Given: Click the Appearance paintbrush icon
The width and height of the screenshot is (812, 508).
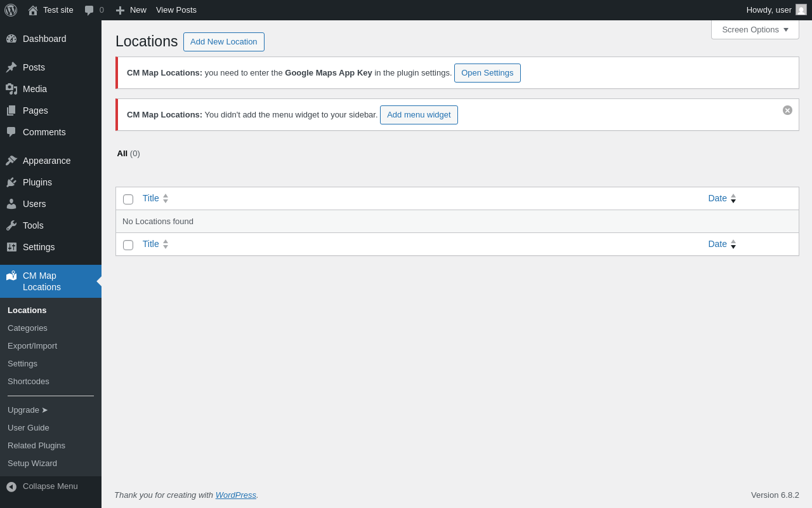Looking at the screenshot, I should [11, 161].
